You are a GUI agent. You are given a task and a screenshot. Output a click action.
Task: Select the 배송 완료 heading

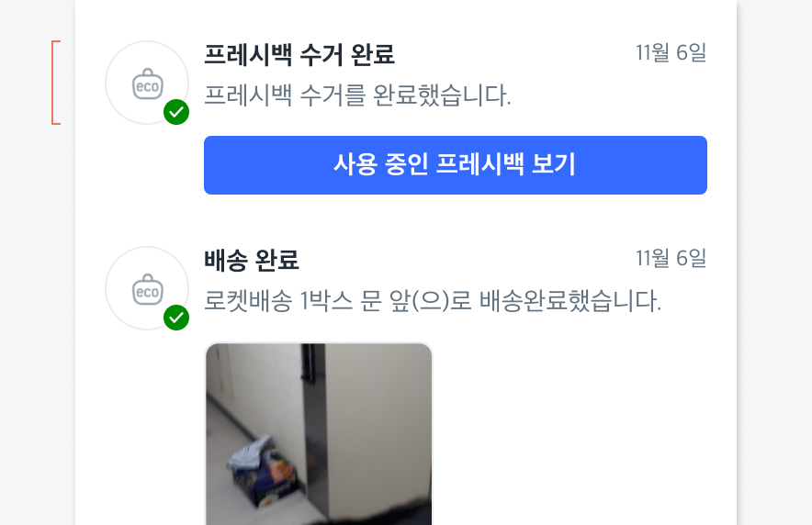[x=252, y=260]
